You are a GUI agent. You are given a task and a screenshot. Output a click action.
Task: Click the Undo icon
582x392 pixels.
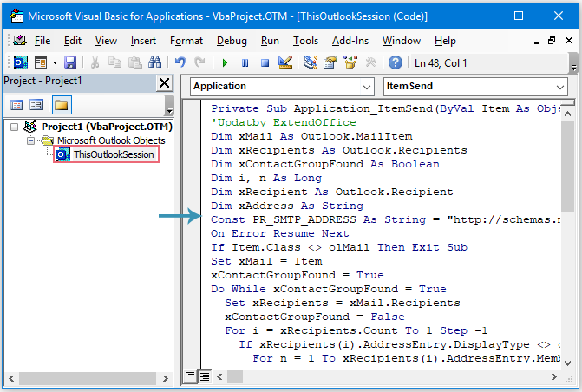[180, 62]
